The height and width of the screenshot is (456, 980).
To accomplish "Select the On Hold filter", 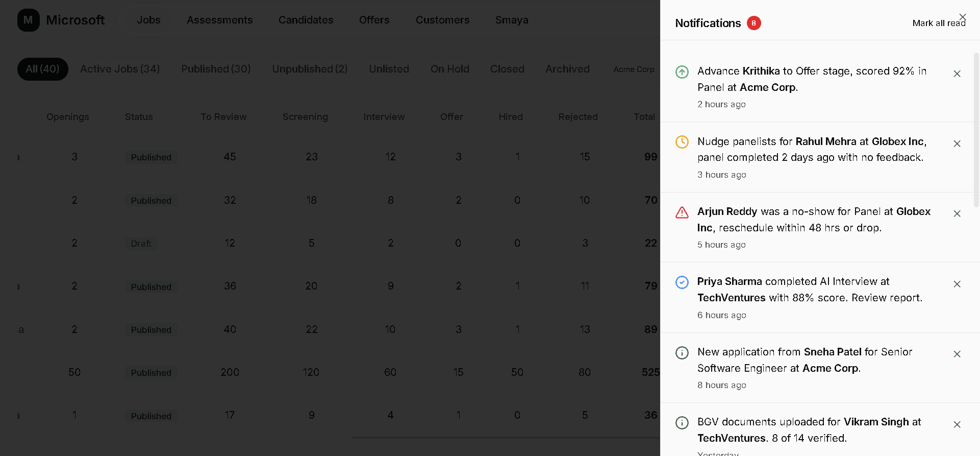I will click(x=449, y=69).
